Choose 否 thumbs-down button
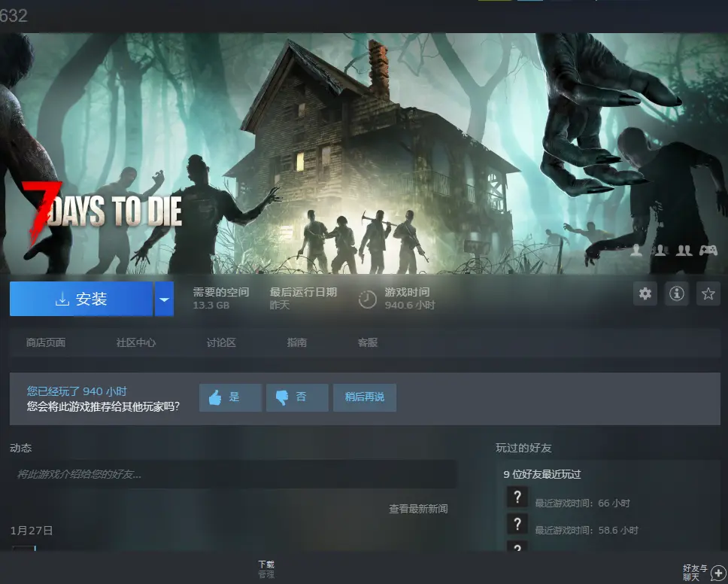This screenshot has height=584, width=728. [297, 397]
